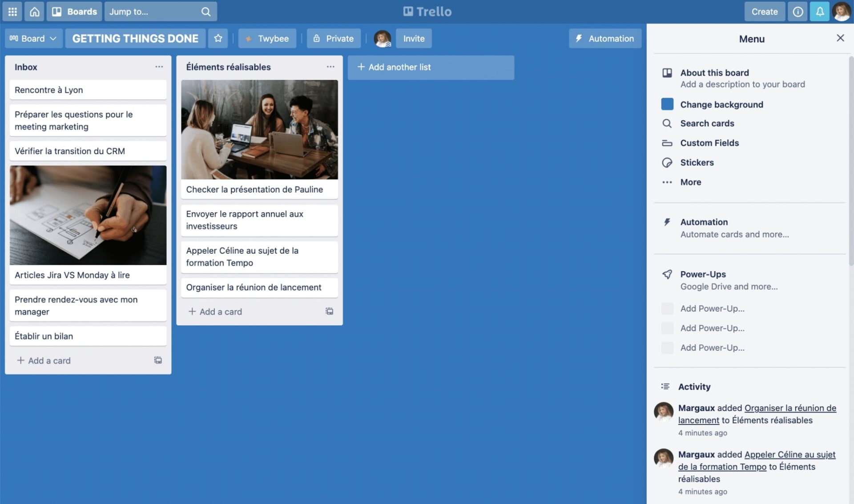Click the Information icon in top bar

coord(798,11)
